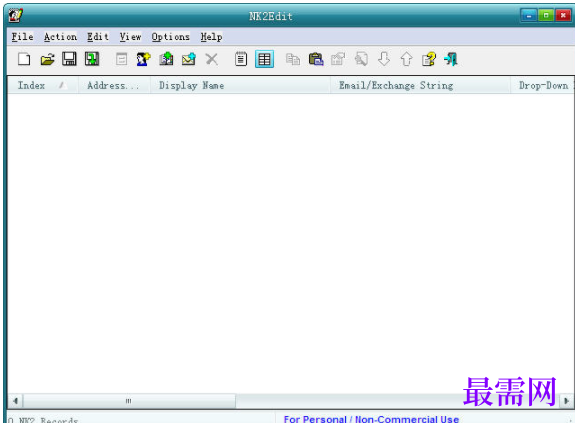Sort by the Drop-Down column header
575x423 pixels.
click(x=542, y=85)
